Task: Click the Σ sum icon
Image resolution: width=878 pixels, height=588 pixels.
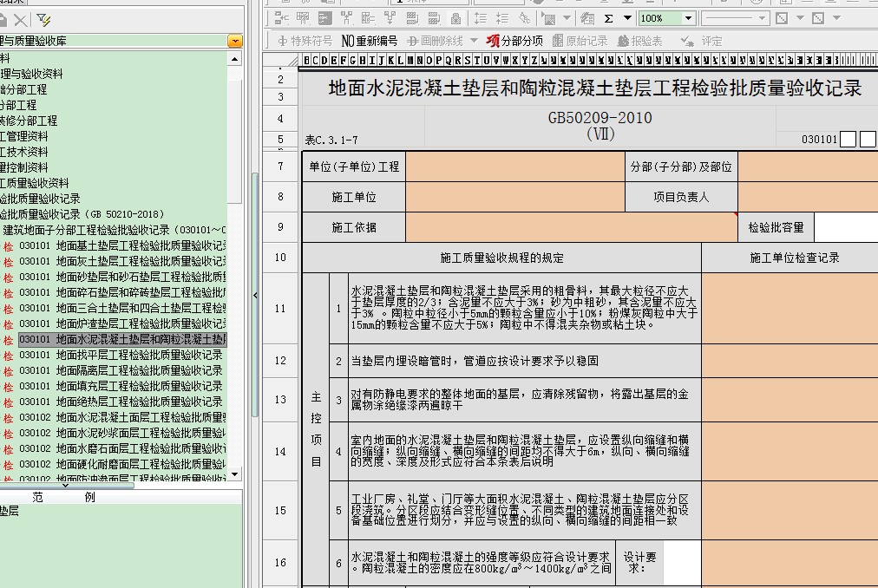Action: (608, 18)
